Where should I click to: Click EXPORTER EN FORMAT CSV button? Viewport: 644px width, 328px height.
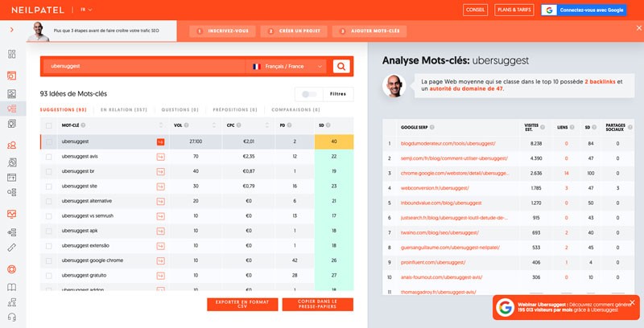click(242, 304)
